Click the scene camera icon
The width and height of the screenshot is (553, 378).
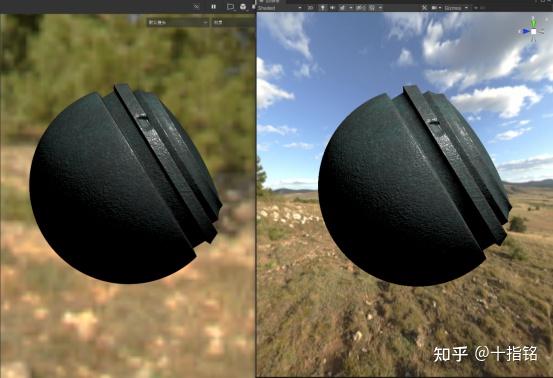click(434, 8)
